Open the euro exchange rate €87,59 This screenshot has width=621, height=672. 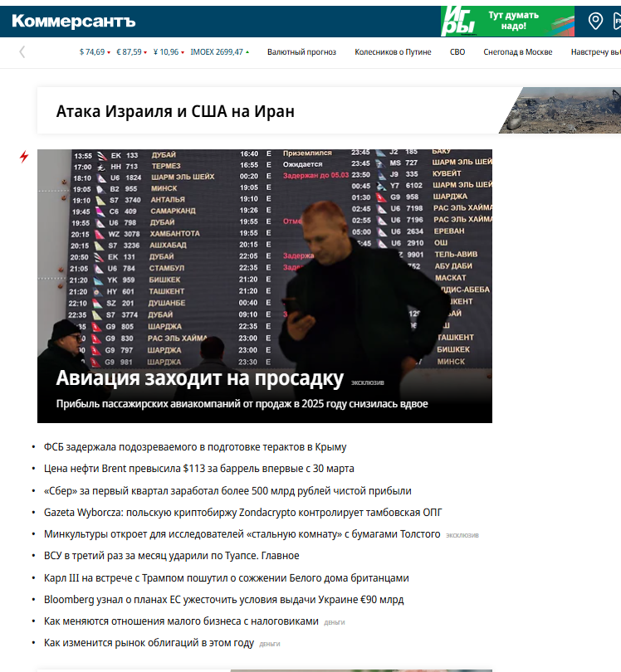130,52
